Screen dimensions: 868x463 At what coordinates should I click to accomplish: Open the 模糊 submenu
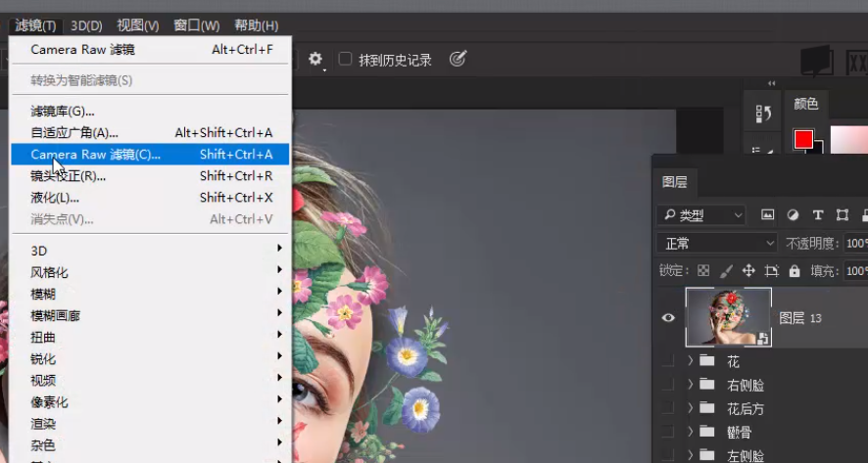150,294
